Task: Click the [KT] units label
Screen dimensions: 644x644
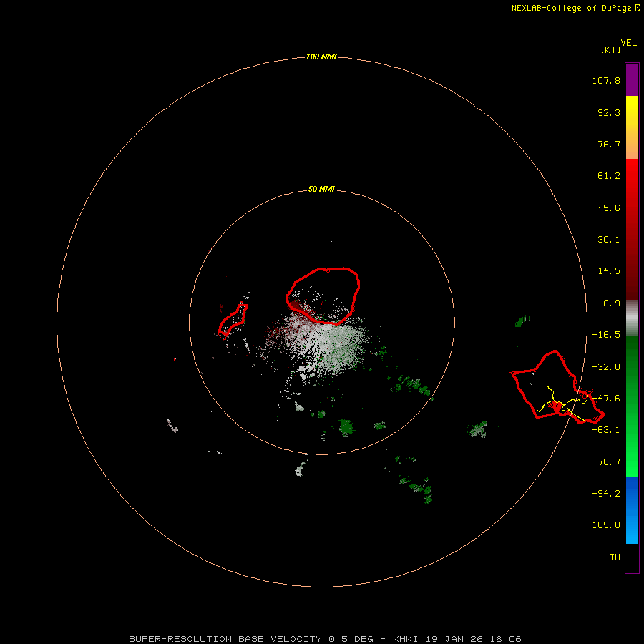Action: pyautogui.click(x=610, y=49)
